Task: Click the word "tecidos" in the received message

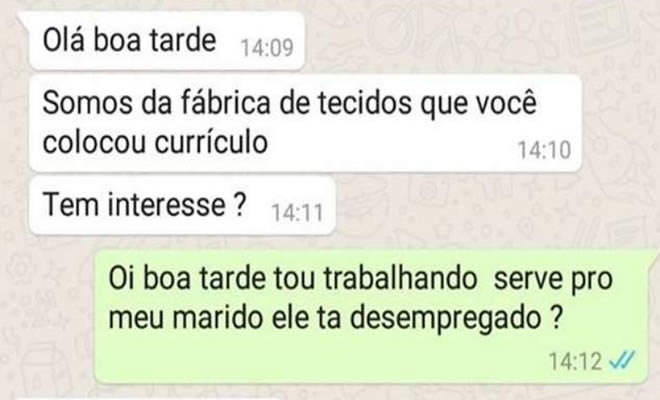Action: [x=365, y=103]
